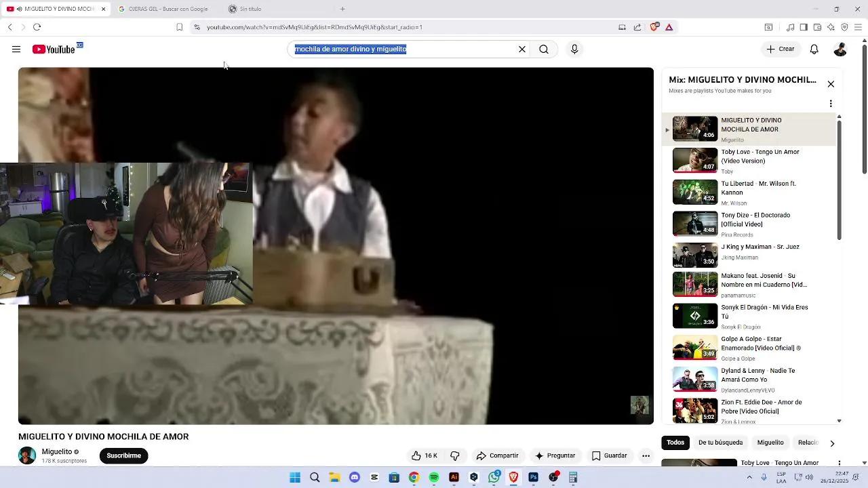This screenshot has width=868, height=488.
Task: Close the MIGUELITO Y DIVINO browser tab
Action: 103,9
